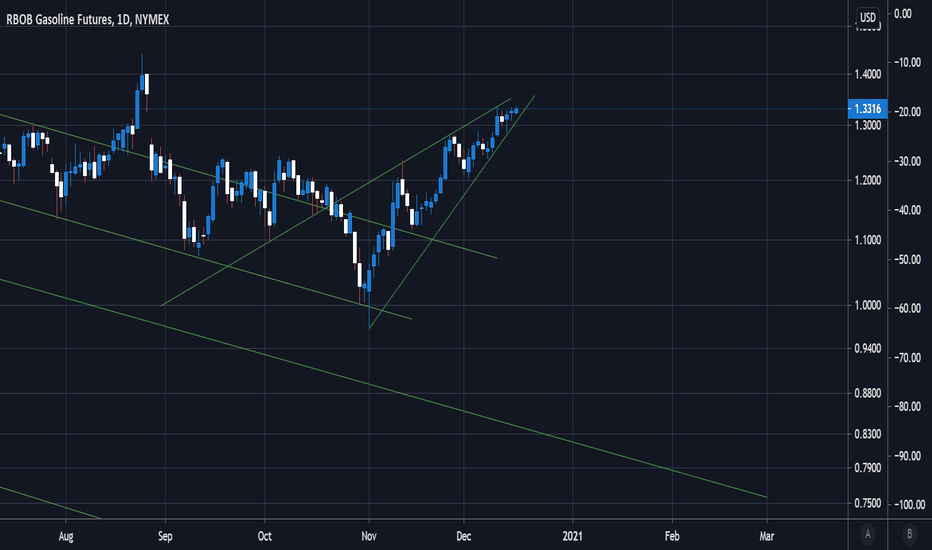Click the 1.4000 price axis label
Viewport: 932px width, 550px height.
click(867, 74)
